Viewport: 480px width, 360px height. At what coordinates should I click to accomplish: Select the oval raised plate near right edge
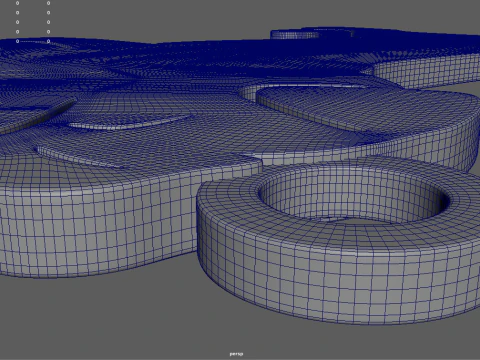367,107
